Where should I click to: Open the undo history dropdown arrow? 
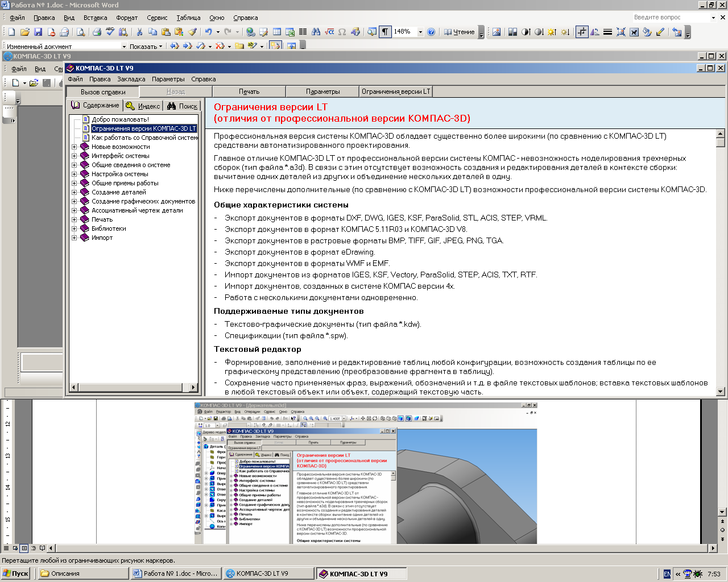[x=218, y=32]
